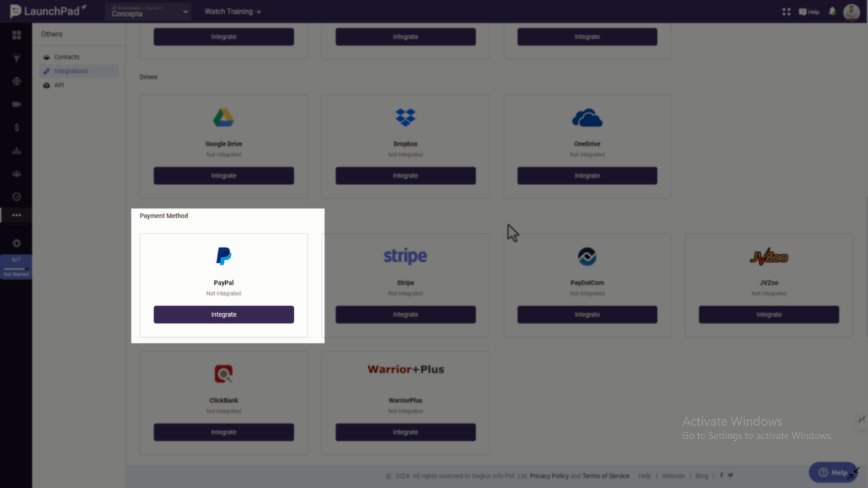
Task: Integrate Dropbox
Action: (405, 176)
